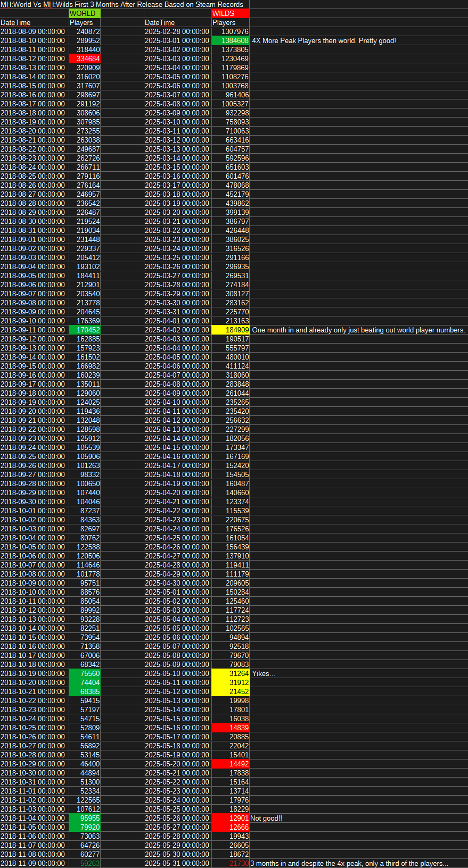This screenshot has width=468, height=868.
Task: Select date cell 2025-05-16 00:00:00
Action: pos(178,728)
